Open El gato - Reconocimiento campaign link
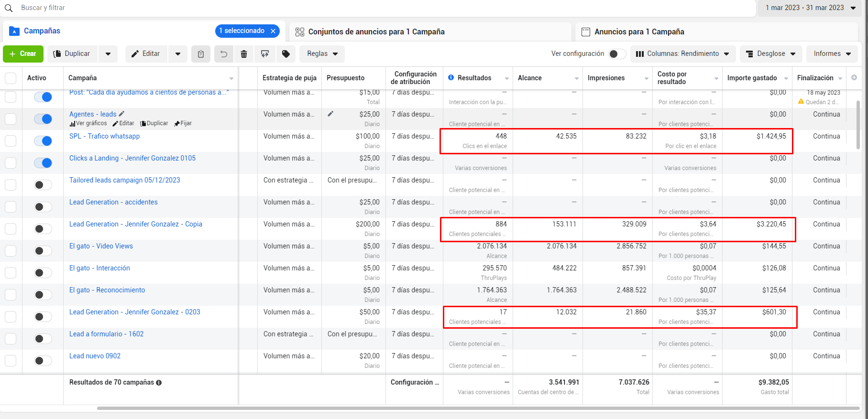This screenshot has height=419, width=868. [107, 290]
